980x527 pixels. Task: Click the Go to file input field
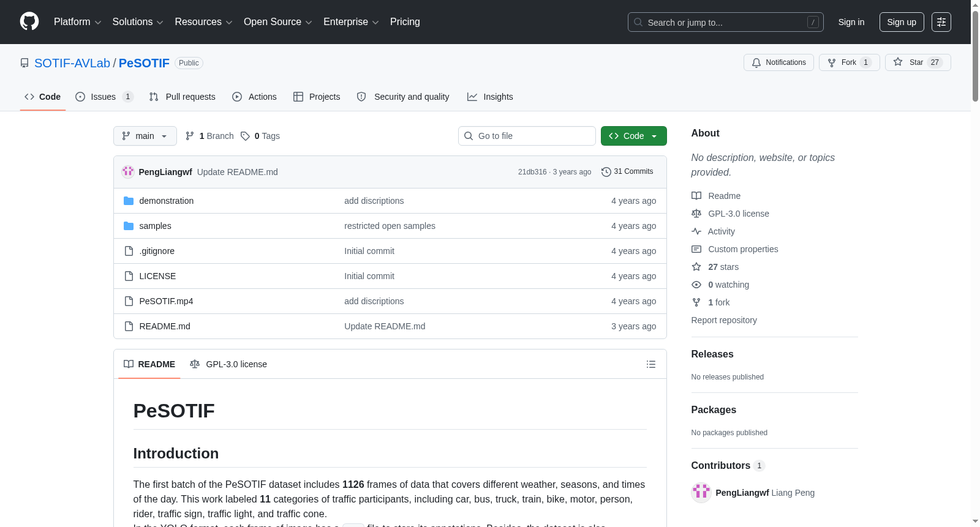527,136
